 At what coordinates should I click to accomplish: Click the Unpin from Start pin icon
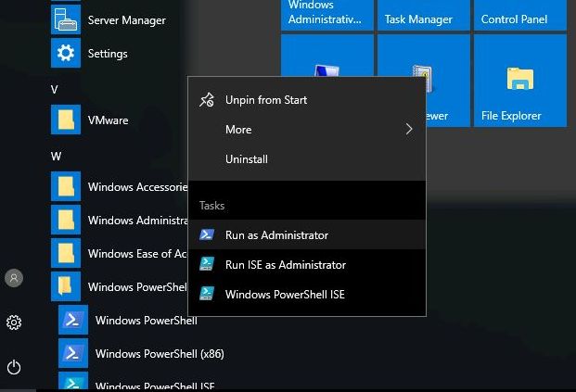tap(207, 100)
